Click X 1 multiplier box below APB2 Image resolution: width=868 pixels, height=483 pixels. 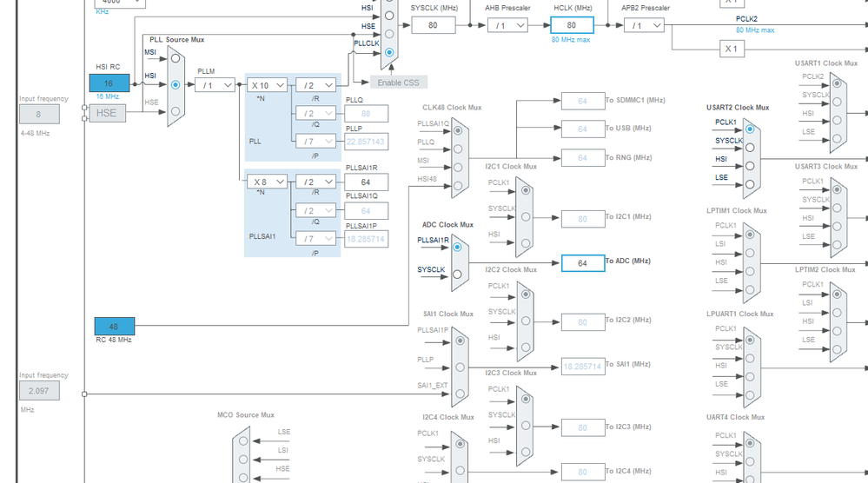tap(732, 49)
